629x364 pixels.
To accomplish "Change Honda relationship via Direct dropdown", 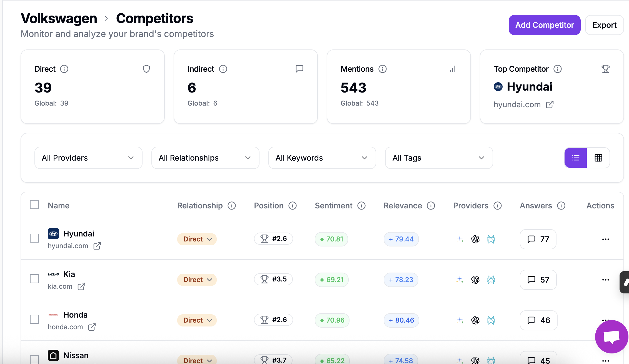I will 197,320.
